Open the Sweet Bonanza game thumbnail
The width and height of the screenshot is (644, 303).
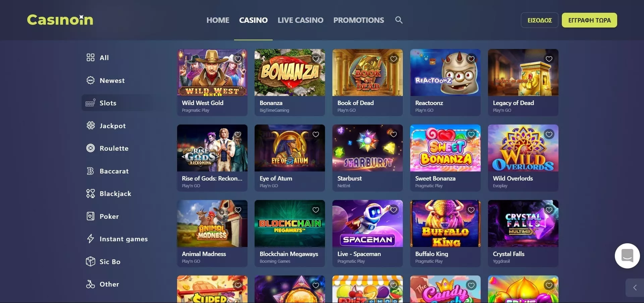point(445,148)
